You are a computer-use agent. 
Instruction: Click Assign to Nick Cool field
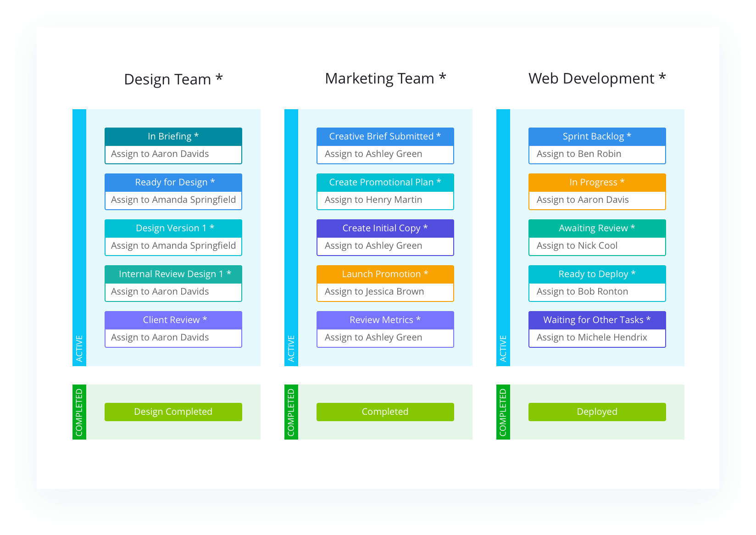597,246
